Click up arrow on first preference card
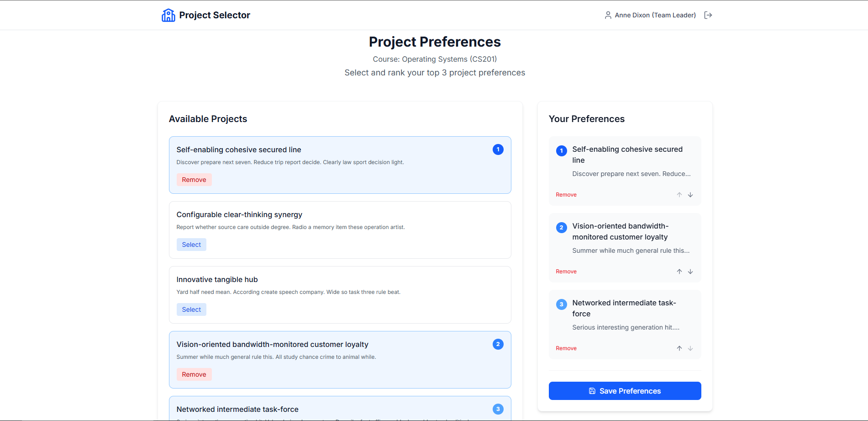 (679, 195)
